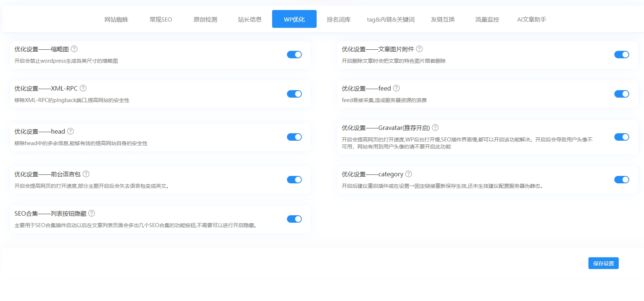644x301 pixels.
Task: Open help tooltip icon for 前台语言包
Action: click(86, 174)
